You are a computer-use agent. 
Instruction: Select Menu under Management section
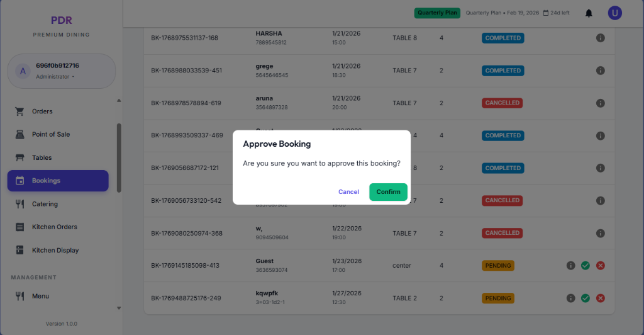coord(40,296)
